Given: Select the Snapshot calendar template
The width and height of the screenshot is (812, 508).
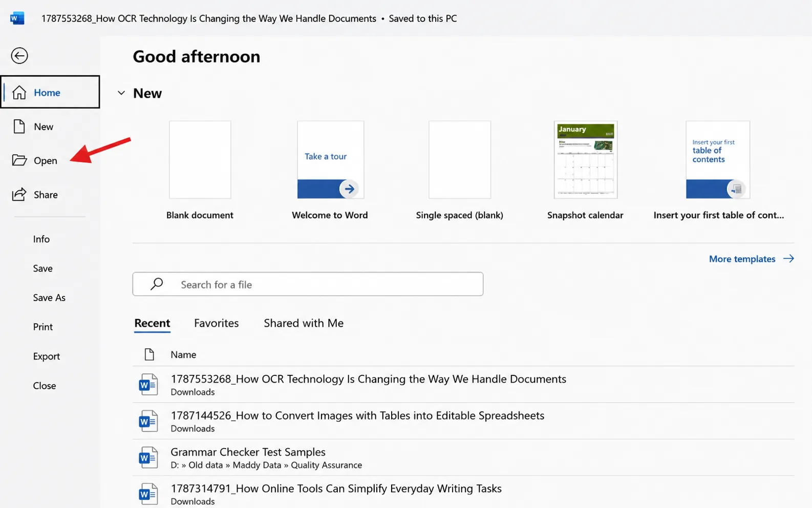Looking at the screenshot, I should [586, 160].
